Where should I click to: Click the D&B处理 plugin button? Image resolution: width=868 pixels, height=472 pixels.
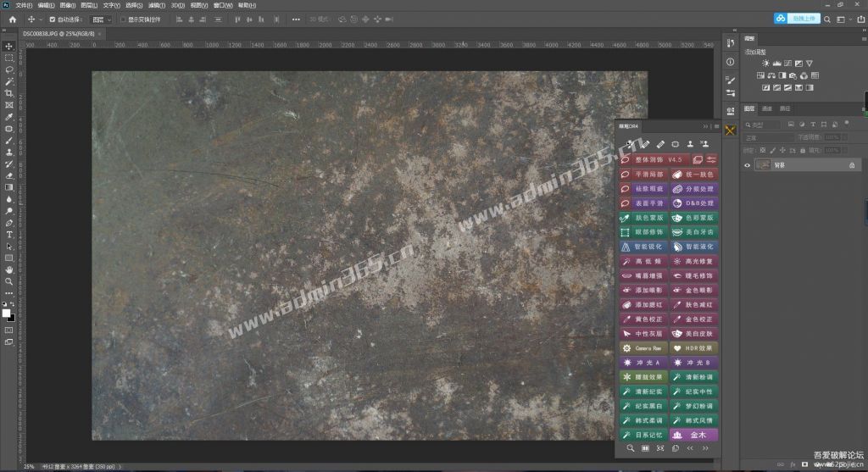(693, 203)
